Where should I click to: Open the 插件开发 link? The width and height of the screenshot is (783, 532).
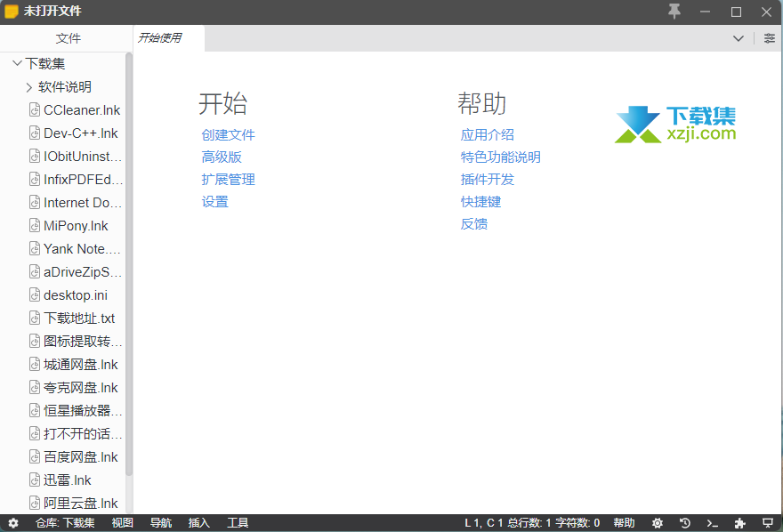click(487, 179)
